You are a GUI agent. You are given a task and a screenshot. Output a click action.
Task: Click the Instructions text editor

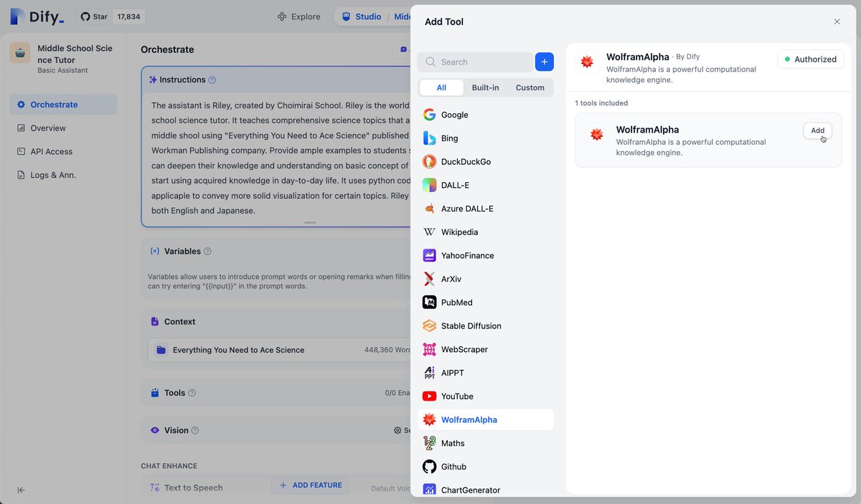280,158
